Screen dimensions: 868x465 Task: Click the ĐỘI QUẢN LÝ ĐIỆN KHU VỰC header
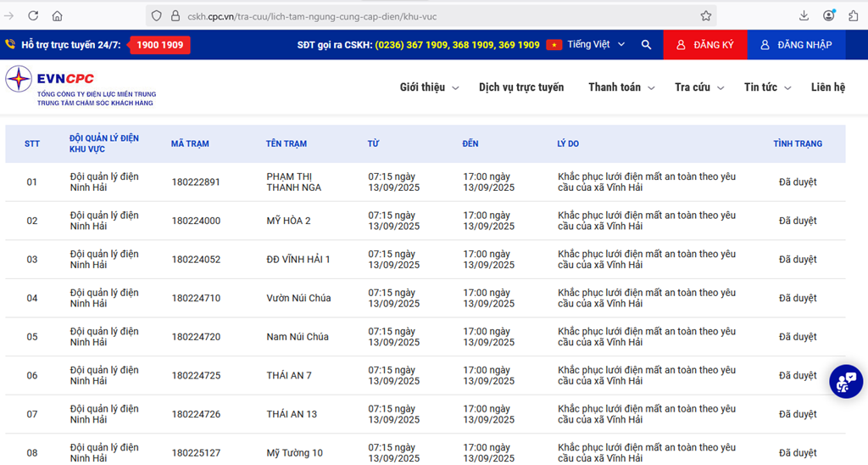104,143
